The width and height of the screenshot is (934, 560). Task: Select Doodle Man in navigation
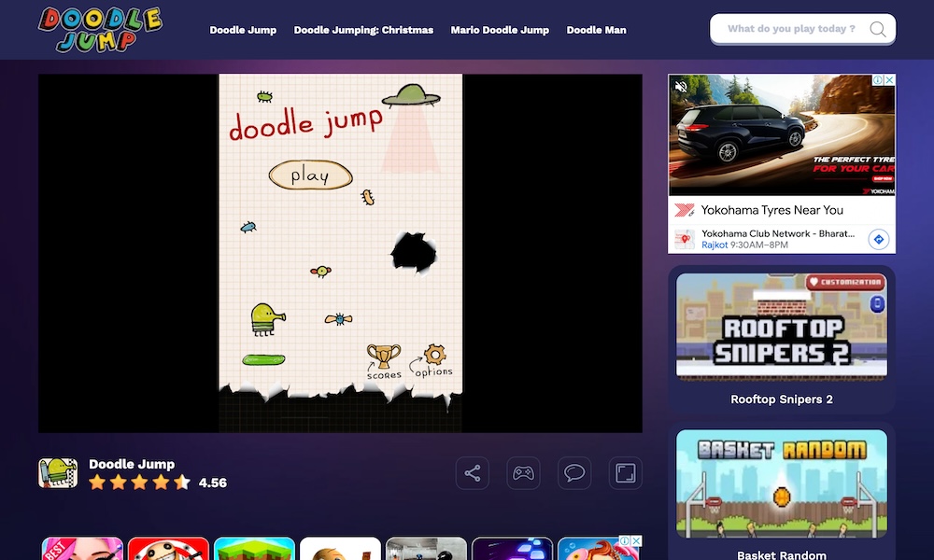point(596,30)
